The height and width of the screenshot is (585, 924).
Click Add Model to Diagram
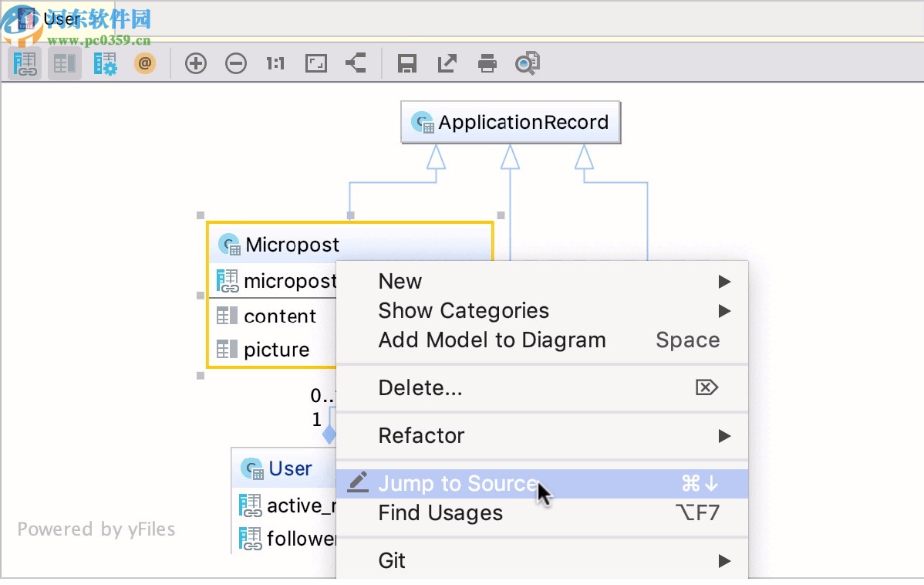[492, 340]
